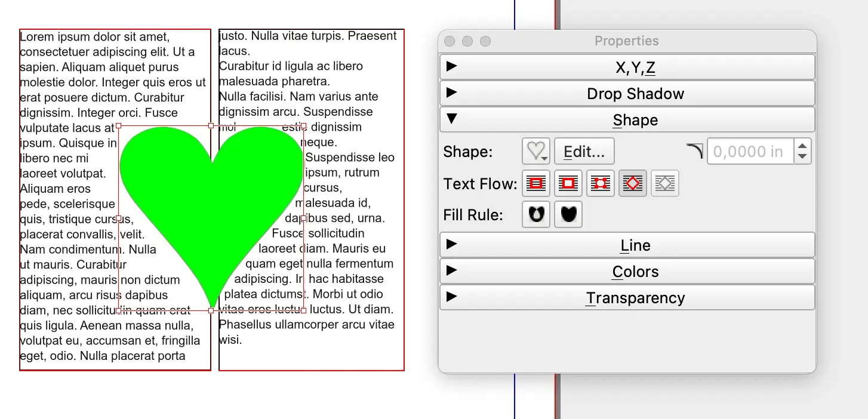The width and height of the screenshot is (868, 419).
Task: Select the non-zero fill rule icon
Action: 568,215
